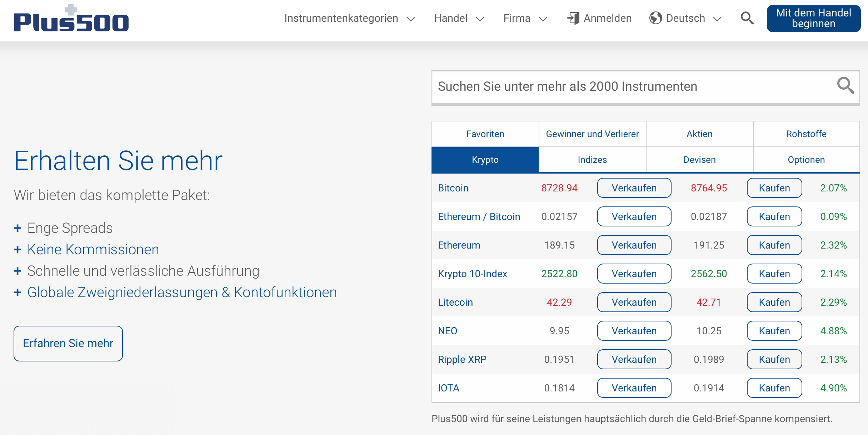This screenshot has width=868, height=435.
Task: Click Kaufen in the Ethereum 191.25 row
Action: (x=774, y=245)
